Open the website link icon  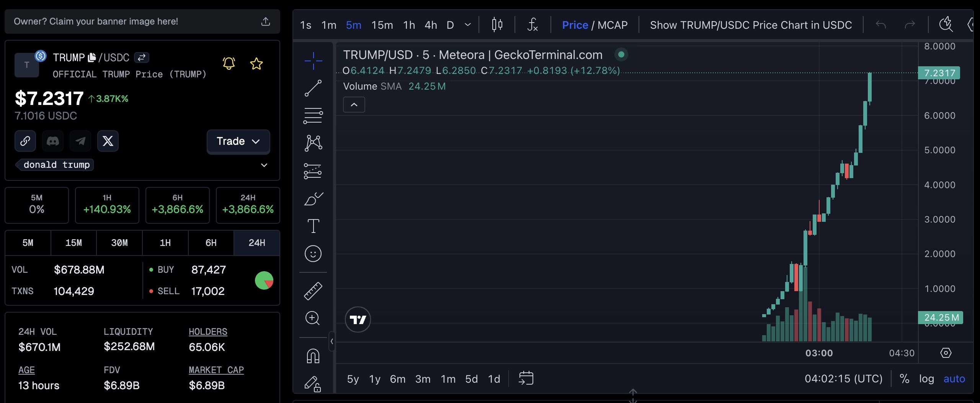coord(25,141)
